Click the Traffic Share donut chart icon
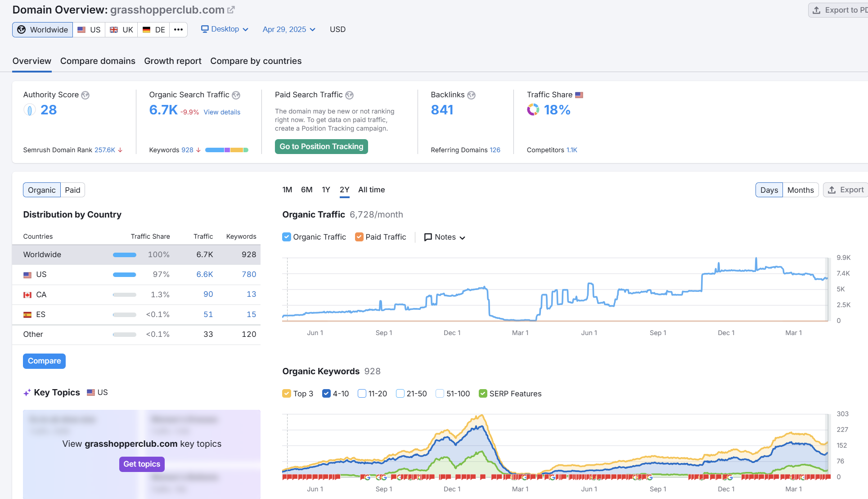This screenshot has width=868, height=499. [x=533, y=109]
